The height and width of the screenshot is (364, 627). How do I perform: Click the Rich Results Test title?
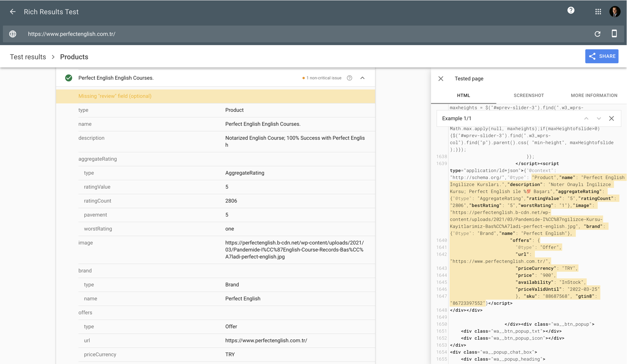pyautogui.click(x=51, y=12)
